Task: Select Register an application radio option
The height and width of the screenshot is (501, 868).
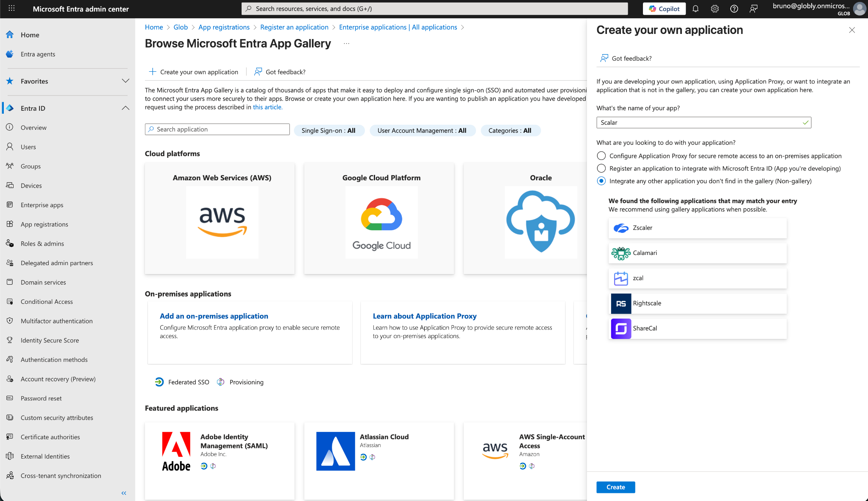Action: coord(601,168)
